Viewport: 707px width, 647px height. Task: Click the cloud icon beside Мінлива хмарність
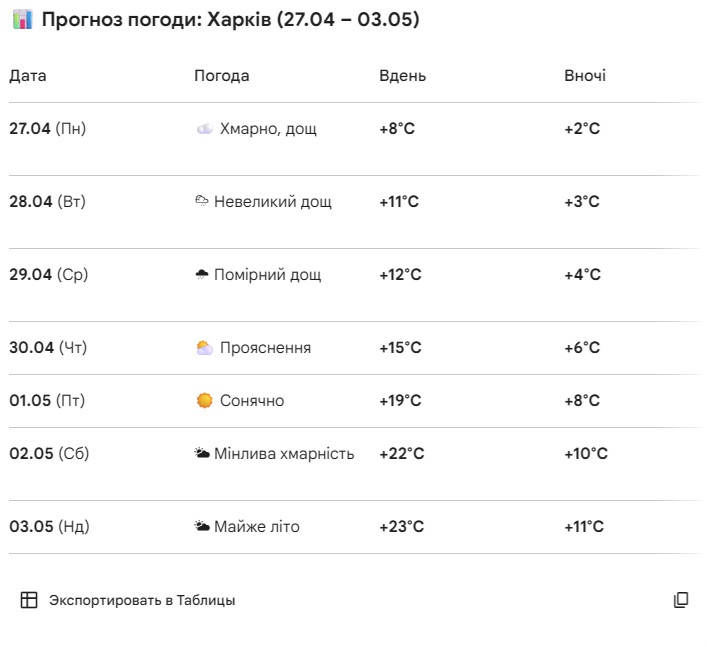coord(202,454)
